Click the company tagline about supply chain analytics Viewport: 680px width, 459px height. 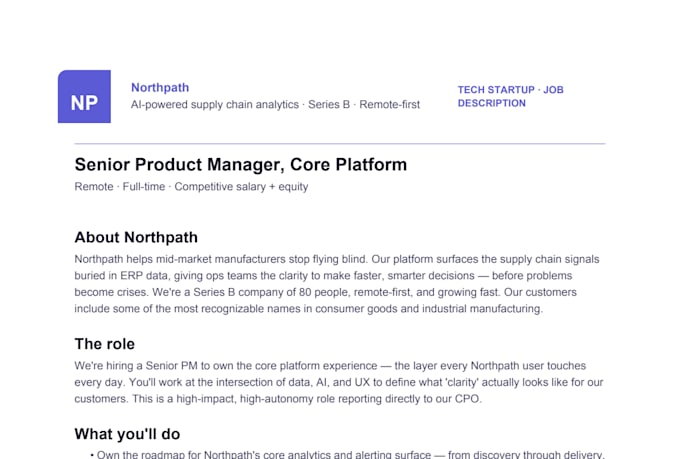tap(275, 105)
